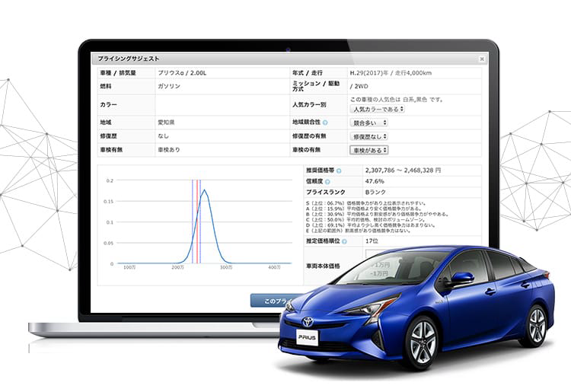This screenshot has height=392, width=571.
Task: Click info icon beside 推定価格順位
Action: 344,241
